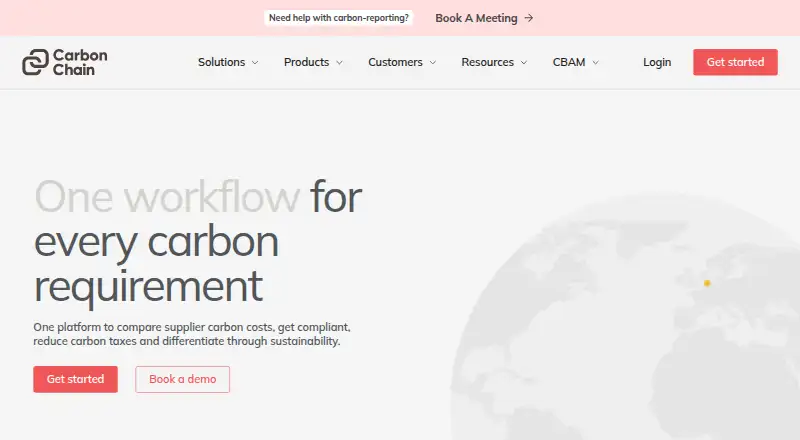
Task: Expand the Customers chevron arrow
Action: coord(433,63)
